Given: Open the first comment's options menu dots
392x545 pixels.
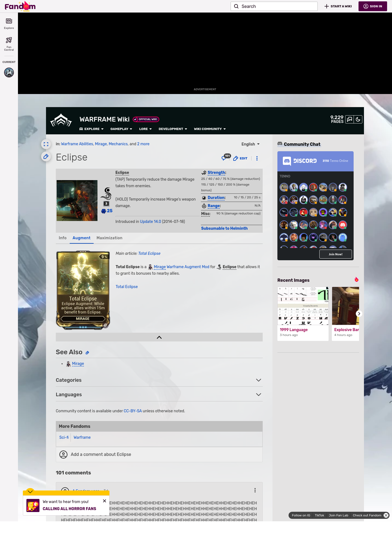Looking at the screenshot, I should (255, 490).
